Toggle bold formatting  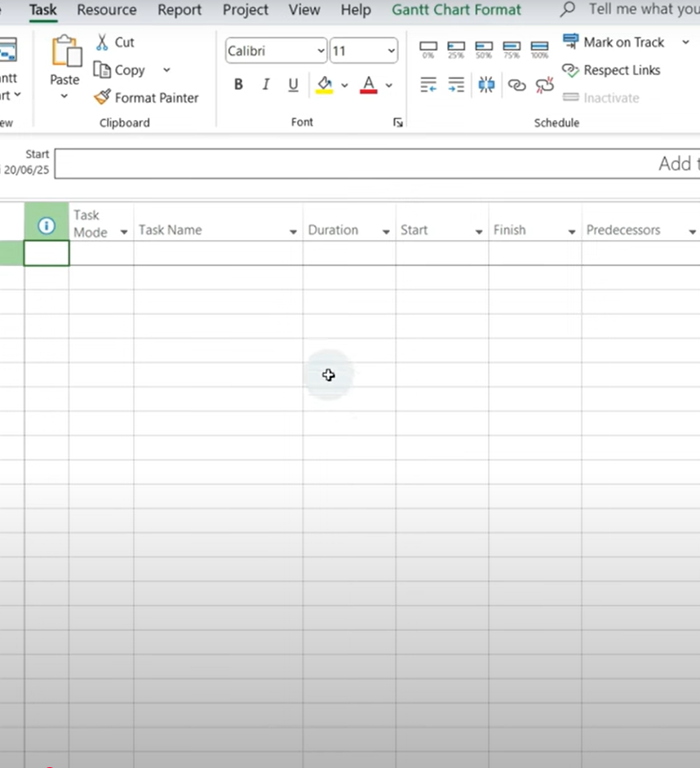(x=237, y=84)
